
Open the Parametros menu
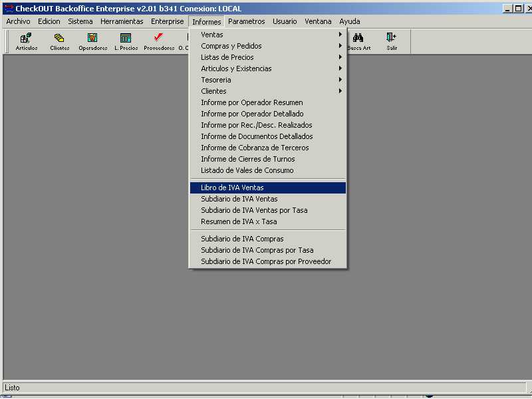coord(246,21)
